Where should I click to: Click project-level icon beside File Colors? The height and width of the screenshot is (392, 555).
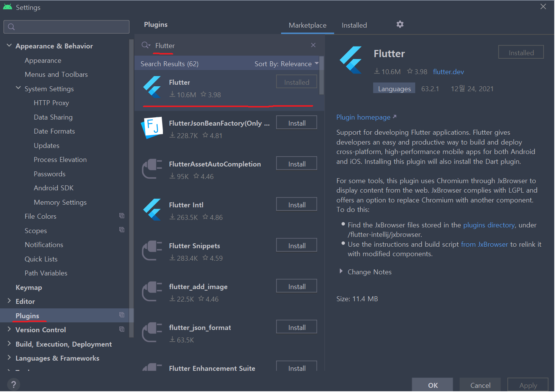tap(122, 216)
